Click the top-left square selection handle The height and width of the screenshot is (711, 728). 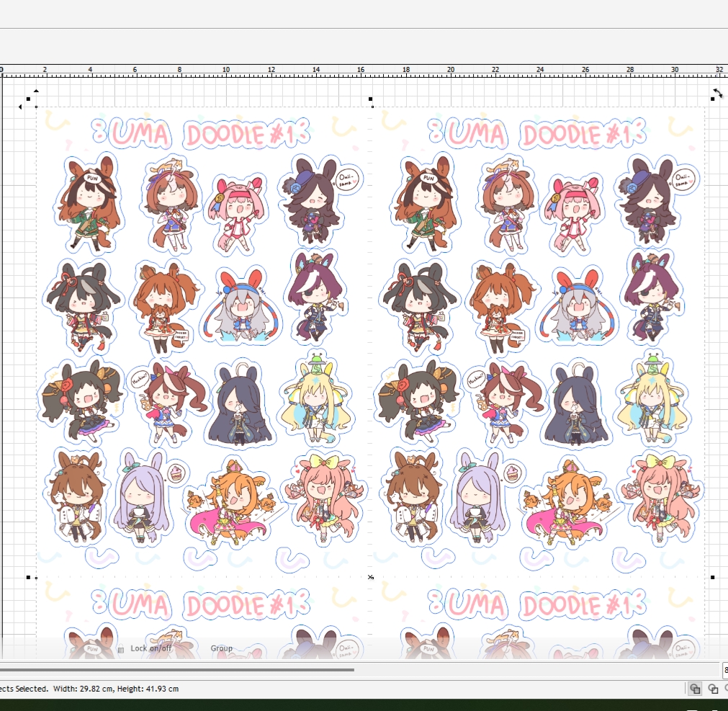point(29,99)
